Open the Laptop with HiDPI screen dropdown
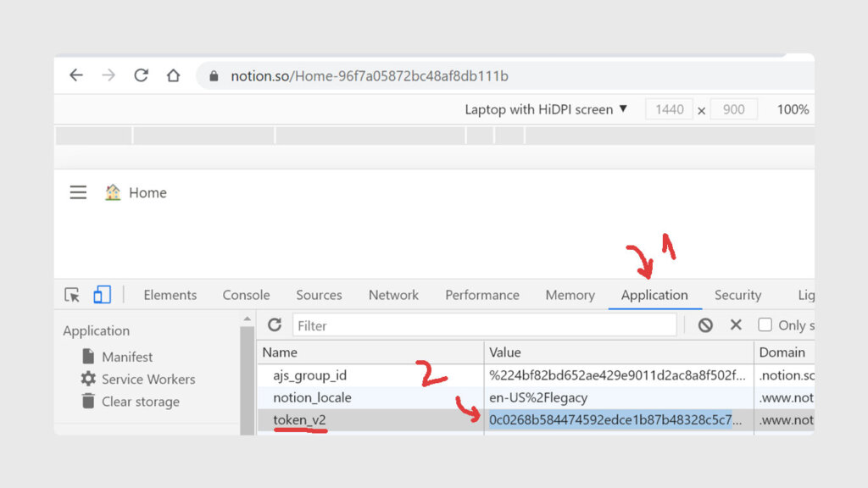The image size is (868, 488). 546,109
